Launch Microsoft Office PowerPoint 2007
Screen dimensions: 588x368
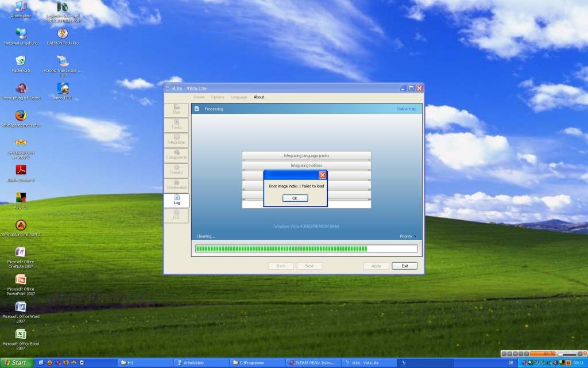21,285
